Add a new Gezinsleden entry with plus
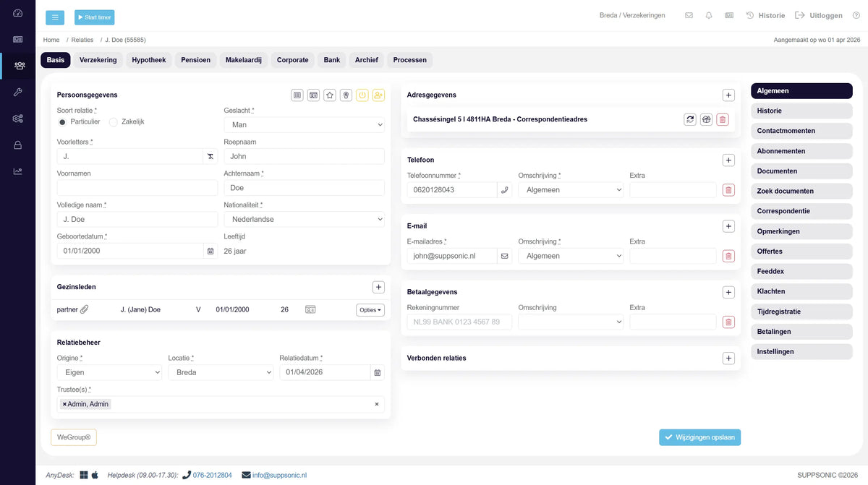 pyautogui.click(x=378, y=287)
